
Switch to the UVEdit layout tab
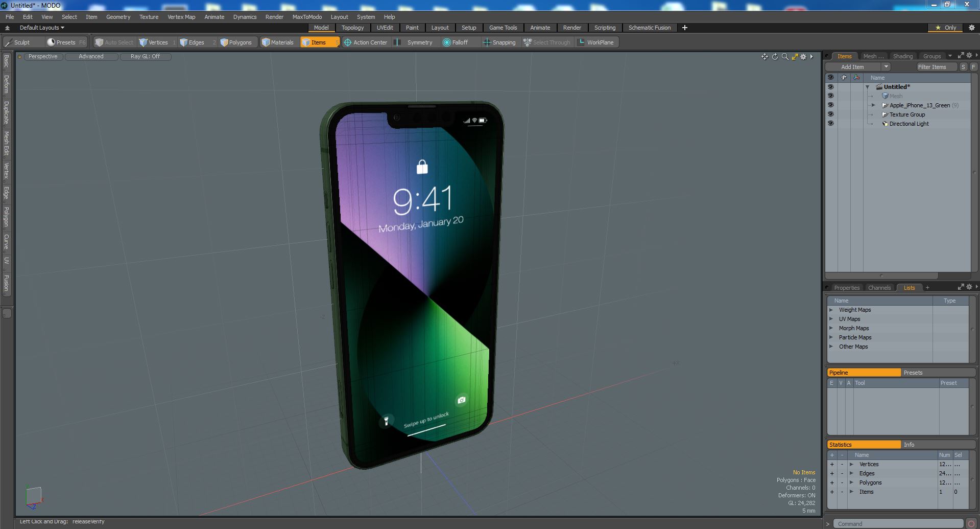pyautogui.click(x=385, y=28)
